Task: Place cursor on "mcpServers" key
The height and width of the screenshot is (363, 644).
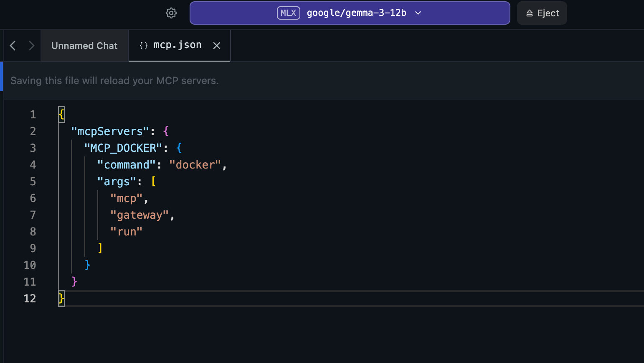Action: pos(110,131)
